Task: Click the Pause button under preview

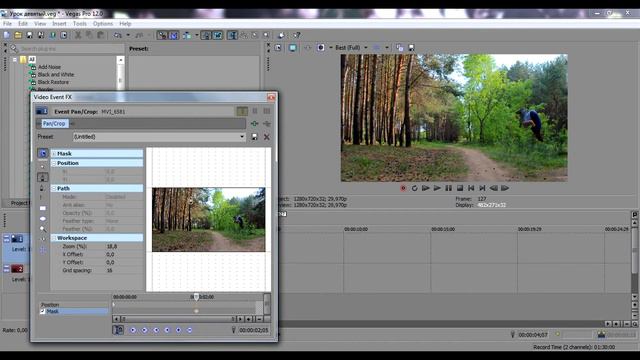Action: (x=449, y=188)
